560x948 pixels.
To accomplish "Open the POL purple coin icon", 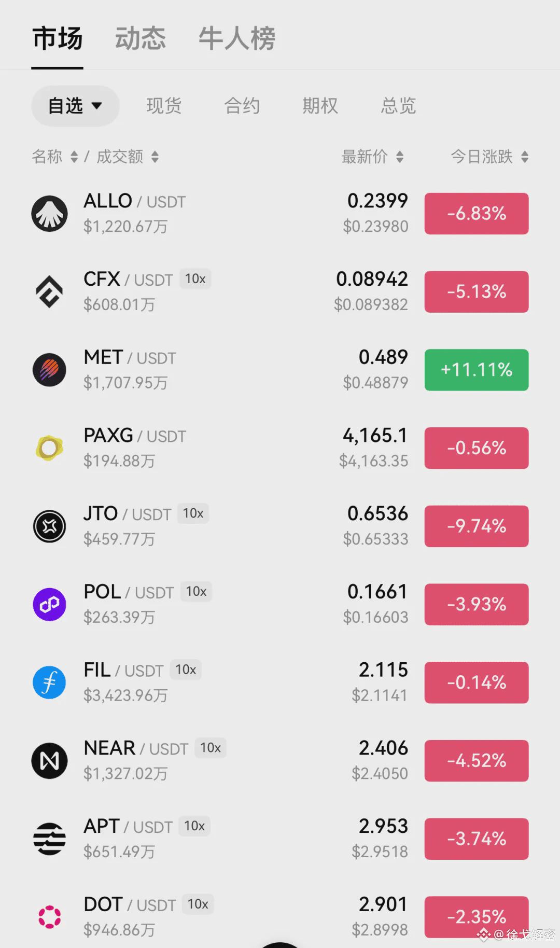I will point(49,604).
